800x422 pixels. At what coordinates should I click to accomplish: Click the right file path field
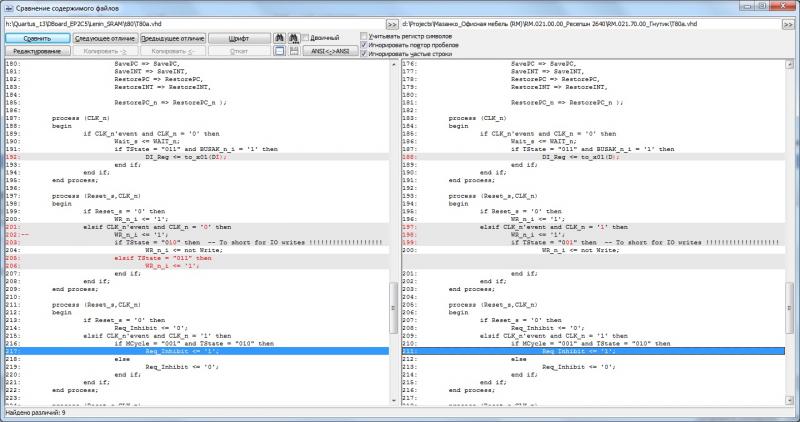click(590, 22)
